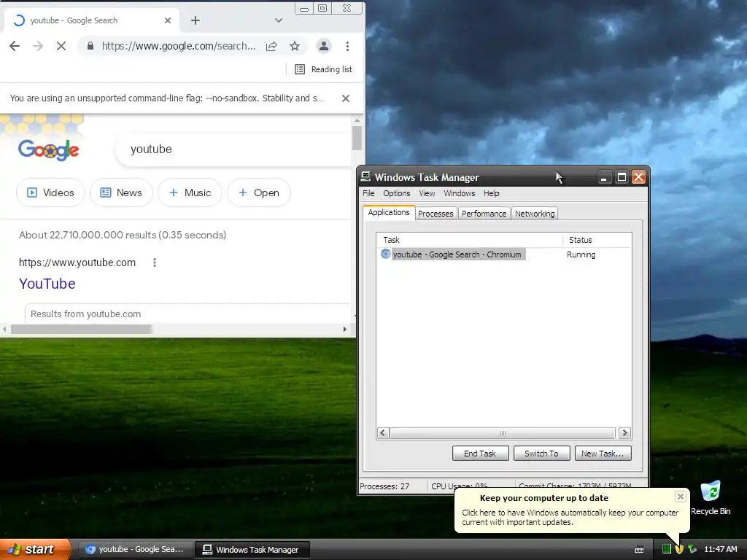Click Task Manager list scroll left arrow
The width and height of the screenshot is (747, 560).
[383, 433]
